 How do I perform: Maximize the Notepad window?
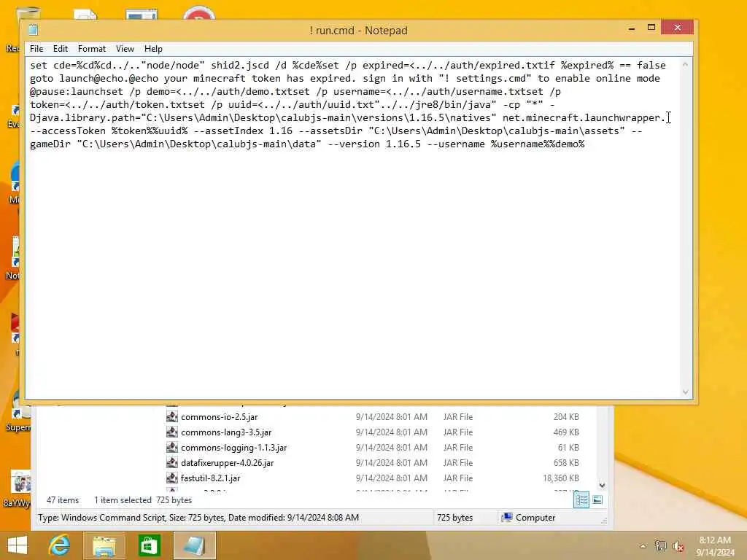pyautogui.click(x=651, y=28)
